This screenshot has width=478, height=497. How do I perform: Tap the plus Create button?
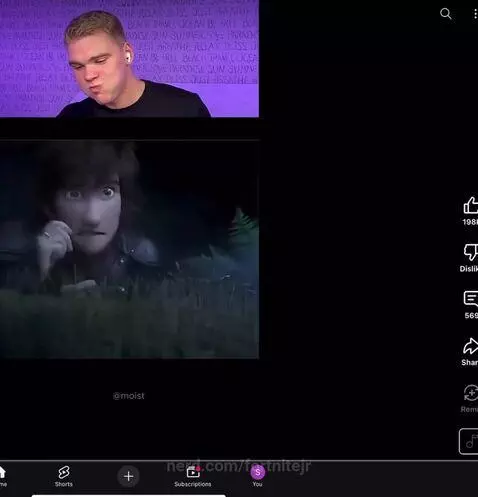[x=128, y=476]
